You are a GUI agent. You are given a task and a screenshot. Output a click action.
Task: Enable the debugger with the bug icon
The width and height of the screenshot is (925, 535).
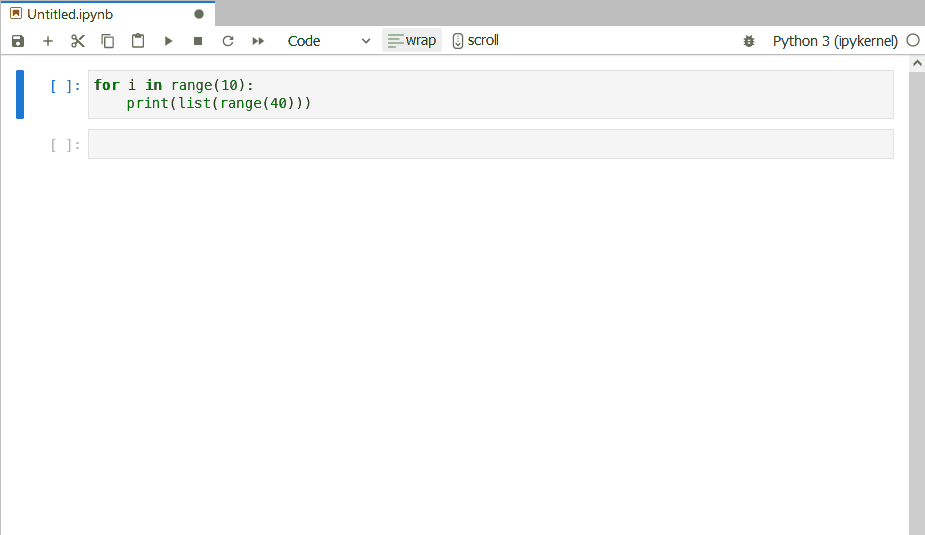click(x=749, y=41)
